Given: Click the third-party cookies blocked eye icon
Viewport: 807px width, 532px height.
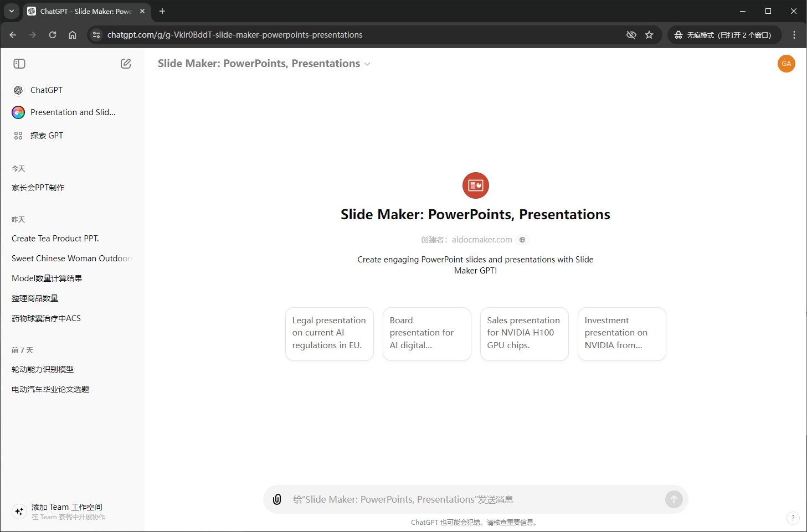Looking at the screenshot, I should point(631,35).
